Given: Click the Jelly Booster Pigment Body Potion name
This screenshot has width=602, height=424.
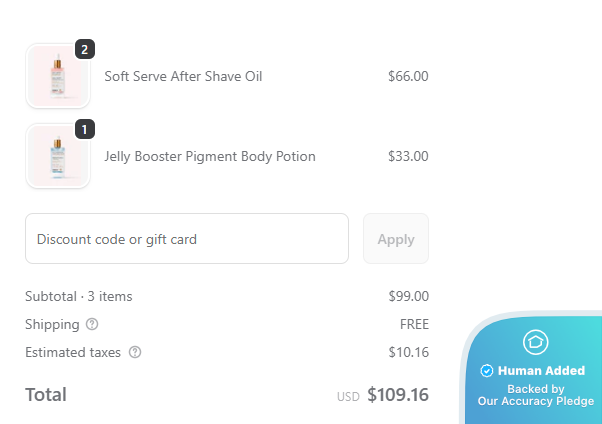Looking at the screenshot, I should 210,156.
